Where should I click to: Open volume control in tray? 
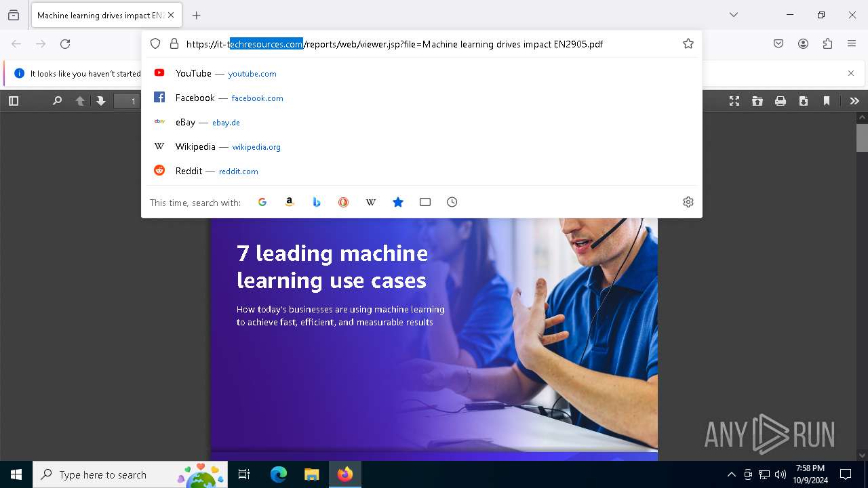[781, 475]
